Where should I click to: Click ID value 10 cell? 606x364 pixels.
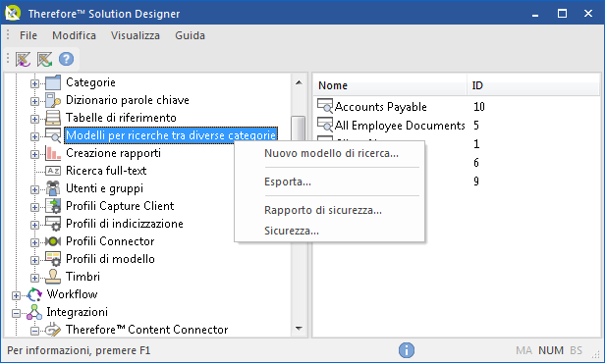point(479,107)
